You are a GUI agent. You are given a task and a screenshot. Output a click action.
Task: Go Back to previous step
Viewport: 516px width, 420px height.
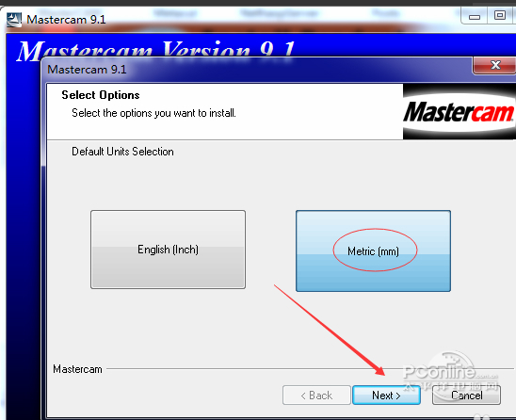click(316, 395)
